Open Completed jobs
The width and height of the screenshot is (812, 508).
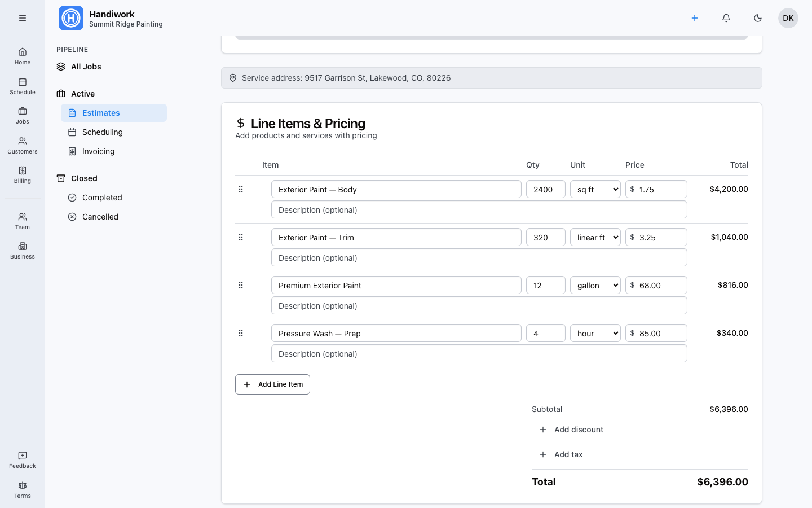click(x=114, y=198)
